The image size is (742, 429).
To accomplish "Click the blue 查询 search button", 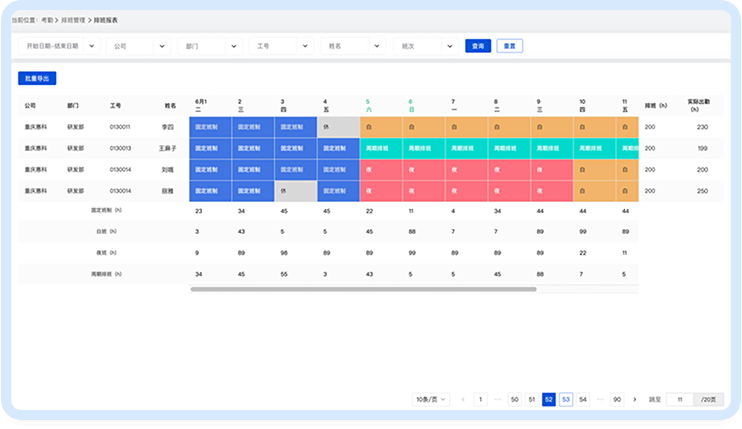I will coord(477,46).
